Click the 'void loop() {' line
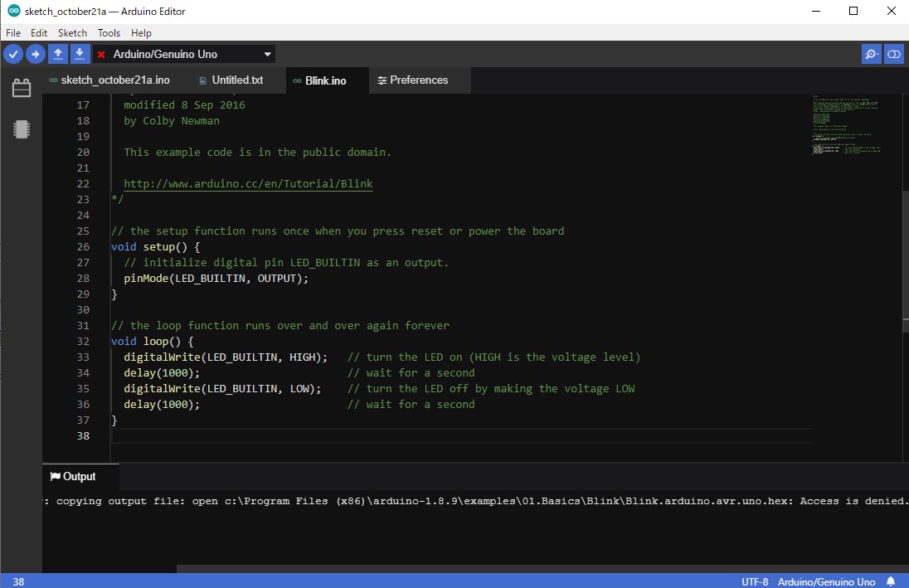The image size is (909, 588). click(x=153, y=342)
